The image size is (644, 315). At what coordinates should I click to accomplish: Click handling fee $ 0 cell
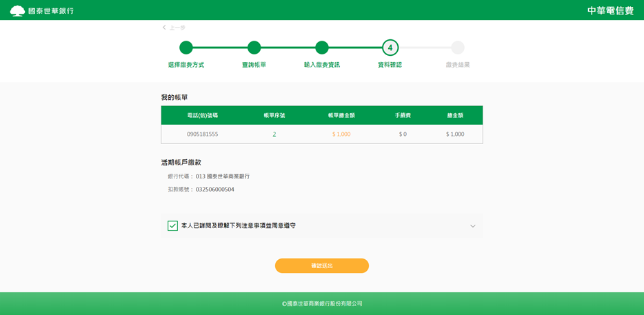pyautogui.click(x=403, y=134)
